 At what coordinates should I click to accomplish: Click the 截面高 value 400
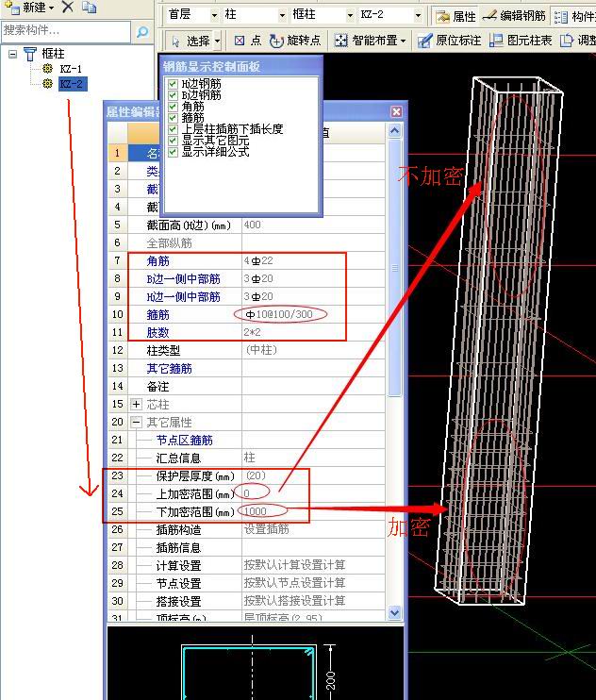point(252,225)
